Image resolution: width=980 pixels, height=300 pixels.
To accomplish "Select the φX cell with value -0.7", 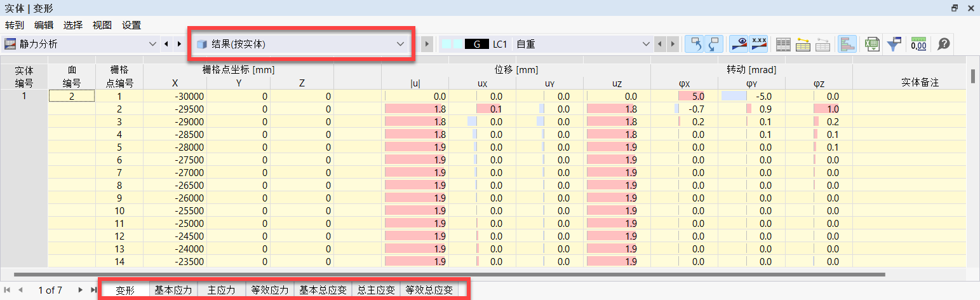I will pos(684,109).
